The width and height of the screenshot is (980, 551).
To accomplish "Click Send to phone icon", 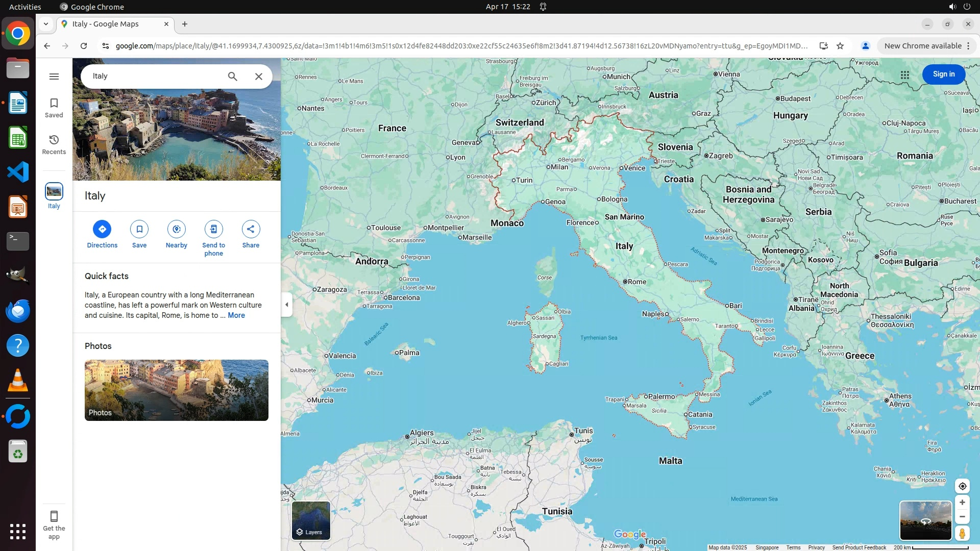I will coord(213,229).
